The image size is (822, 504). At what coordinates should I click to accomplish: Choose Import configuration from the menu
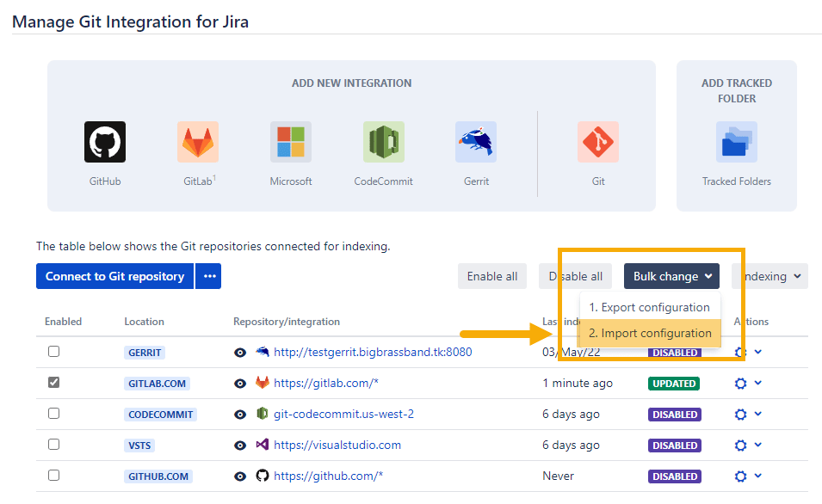(x=649, y=333)
